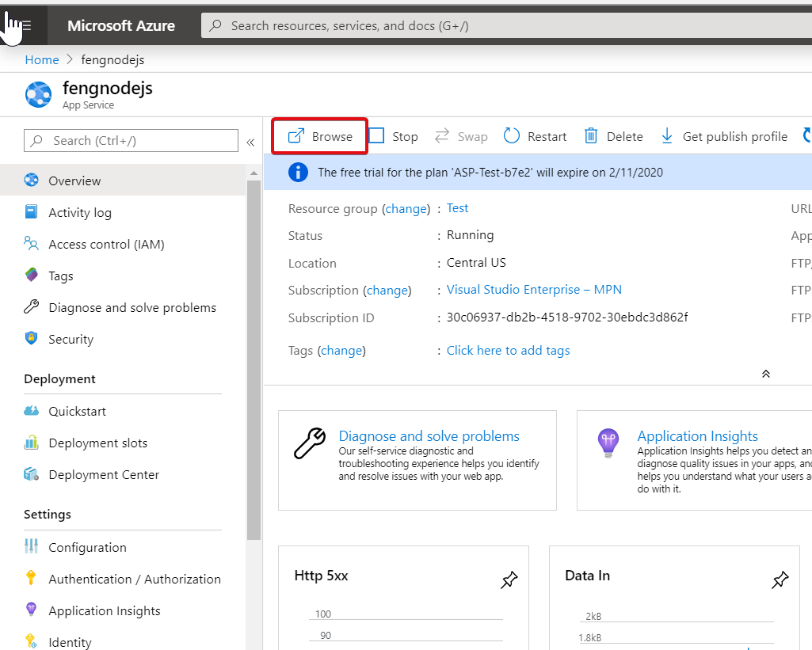Pin the Http 5xx chart
The image size is (812, 650).
click(x=509, y=580)
